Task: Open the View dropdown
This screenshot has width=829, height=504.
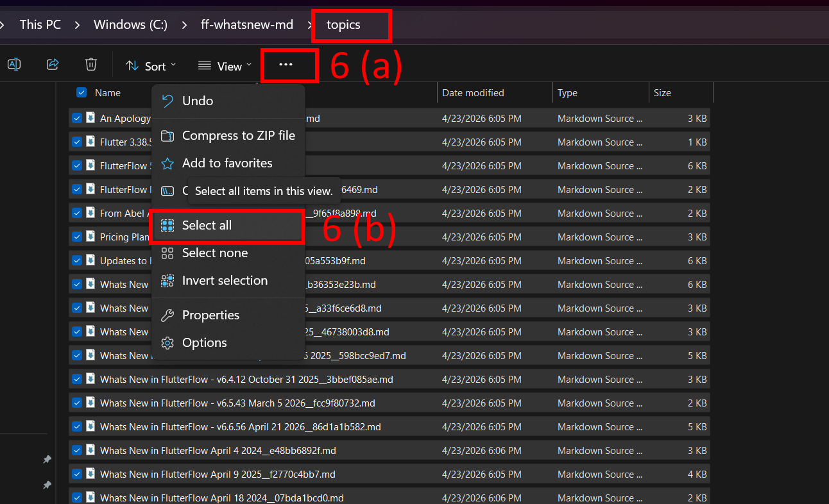Action: pos(225,66)
